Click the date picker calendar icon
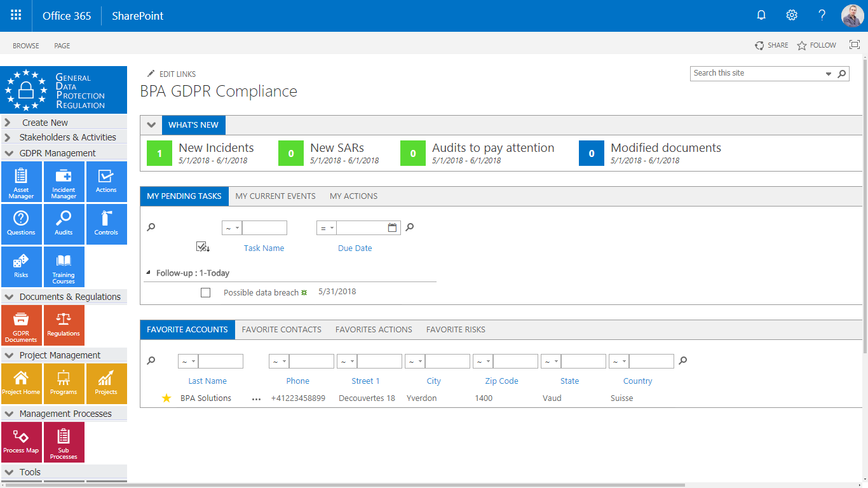This screenshot has height=488, width=868. (392, 227)
